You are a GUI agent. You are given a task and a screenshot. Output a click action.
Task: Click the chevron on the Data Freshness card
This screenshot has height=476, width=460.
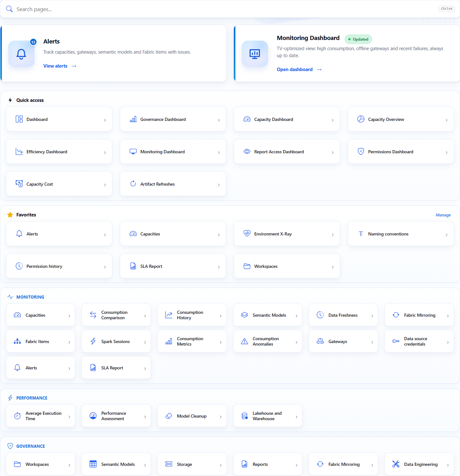[x=372, y=316]
